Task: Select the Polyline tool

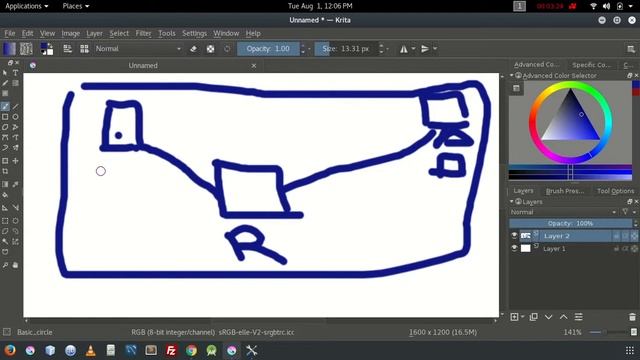Action: coord(16,127)
